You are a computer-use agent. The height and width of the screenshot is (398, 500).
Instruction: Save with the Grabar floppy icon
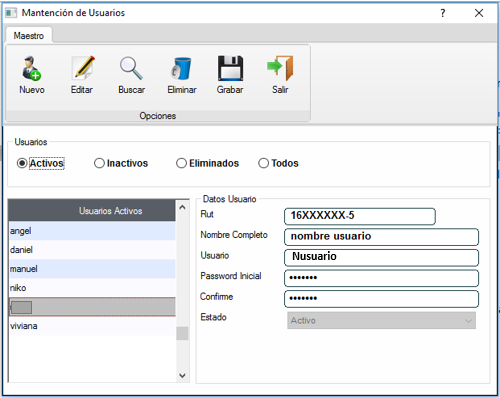pyautogui.click(x=230, y=68)
